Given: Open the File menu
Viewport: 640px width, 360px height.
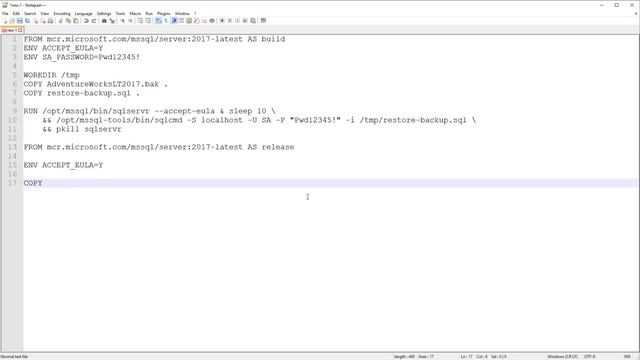Looking at the screenshot, I should coord(5,13).
